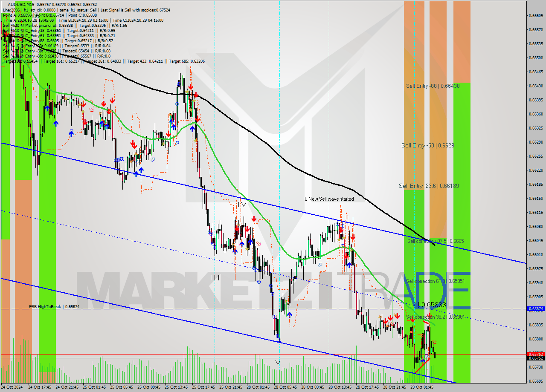
Task: Click the '| | | 0.65838' level label
Action: (427, 305)
